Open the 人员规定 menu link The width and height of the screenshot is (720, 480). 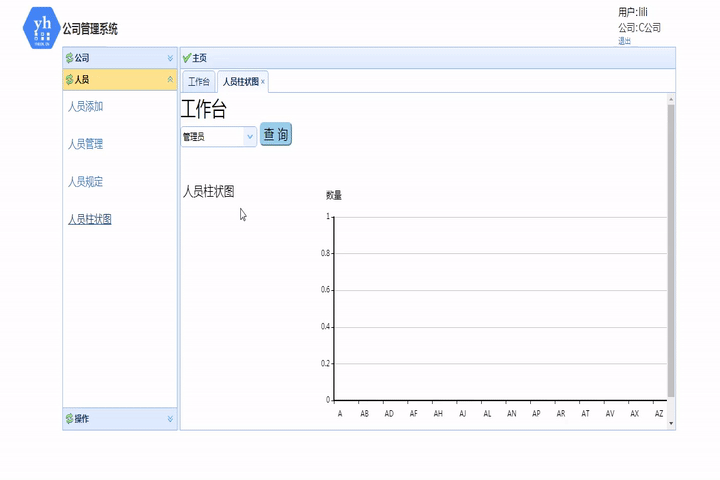point(85,182)
